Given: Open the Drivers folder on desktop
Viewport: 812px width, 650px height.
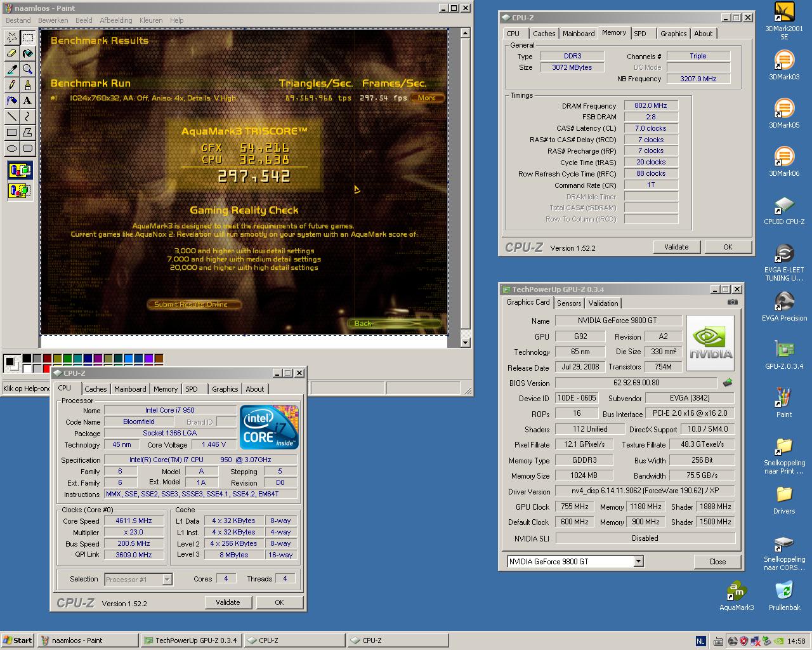Looking at the screenshot, I should coord(784,500).
